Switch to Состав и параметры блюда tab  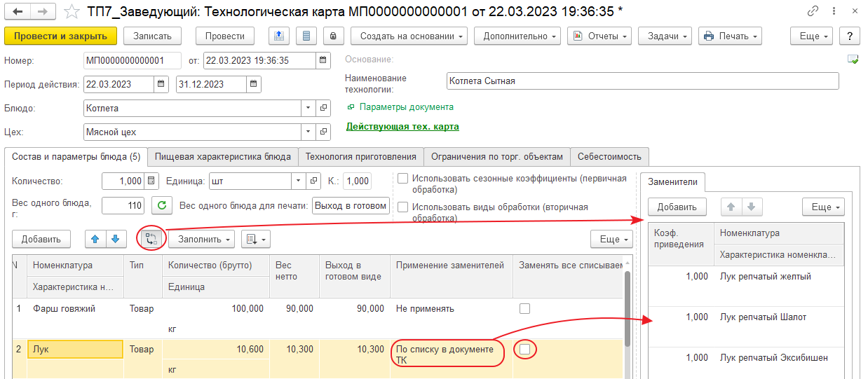pyautogui.click(x=76, y=156)
